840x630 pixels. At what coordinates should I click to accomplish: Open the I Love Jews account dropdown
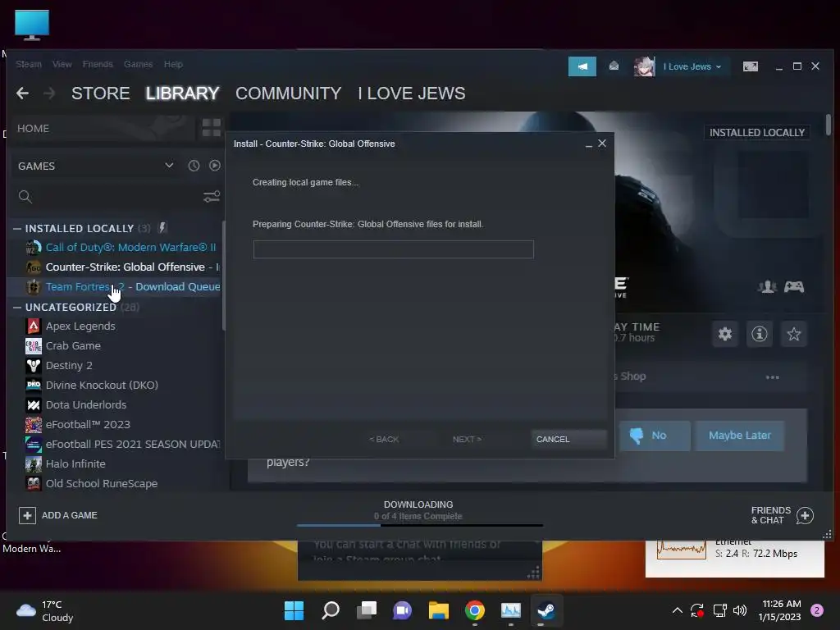click(x=692, y=66)
